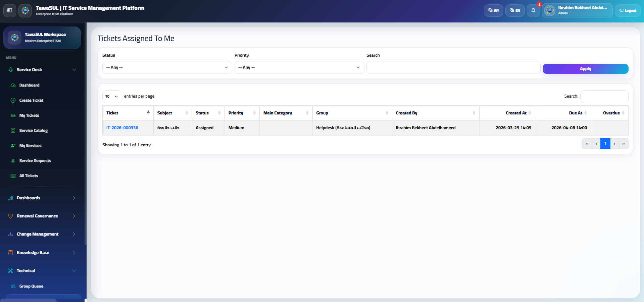Go to pagination page 1

(605, 144)
